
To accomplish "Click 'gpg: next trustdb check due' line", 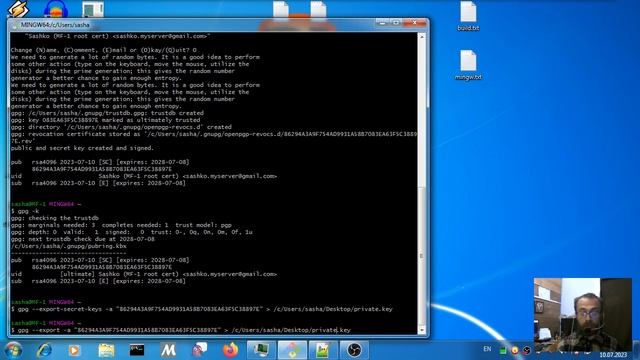I will pos(83,239).
